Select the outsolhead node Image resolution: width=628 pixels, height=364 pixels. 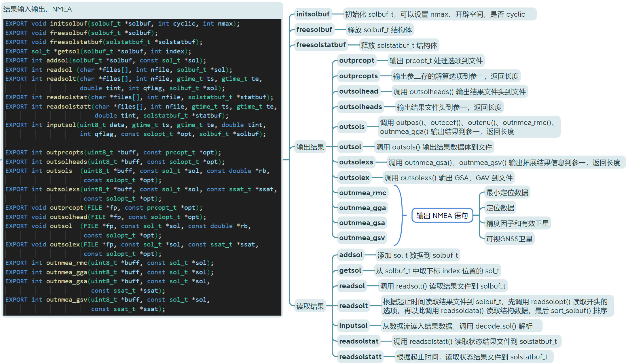[358, 91]
